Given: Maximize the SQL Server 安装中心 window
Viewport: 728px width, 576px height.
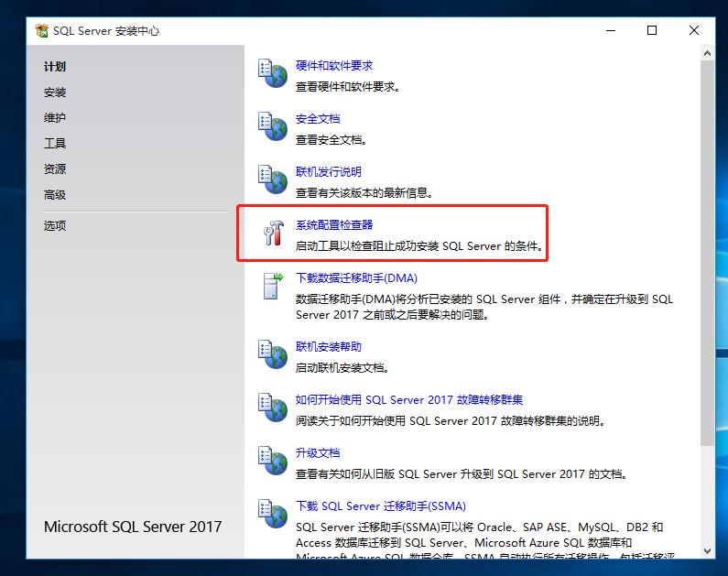Looking at the screenshot, I should point(652,30).
